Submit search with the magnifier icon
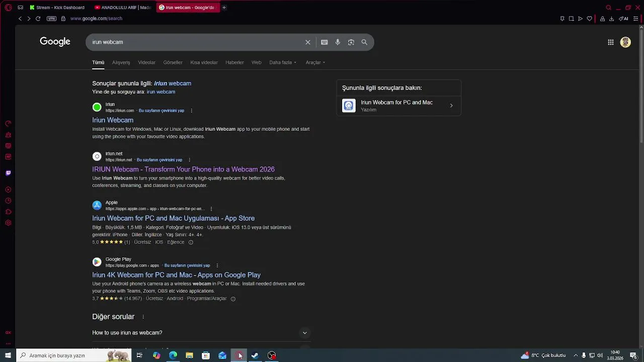This screenshot has width=644, height=362. click(x=364, y=42)
